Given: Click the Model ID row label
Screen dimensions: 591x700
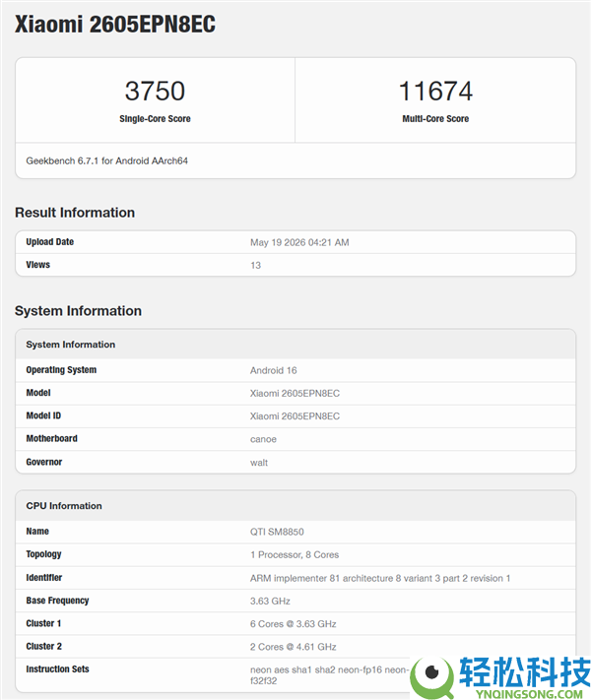Looking at the screenshot, I should pos(43,415).
